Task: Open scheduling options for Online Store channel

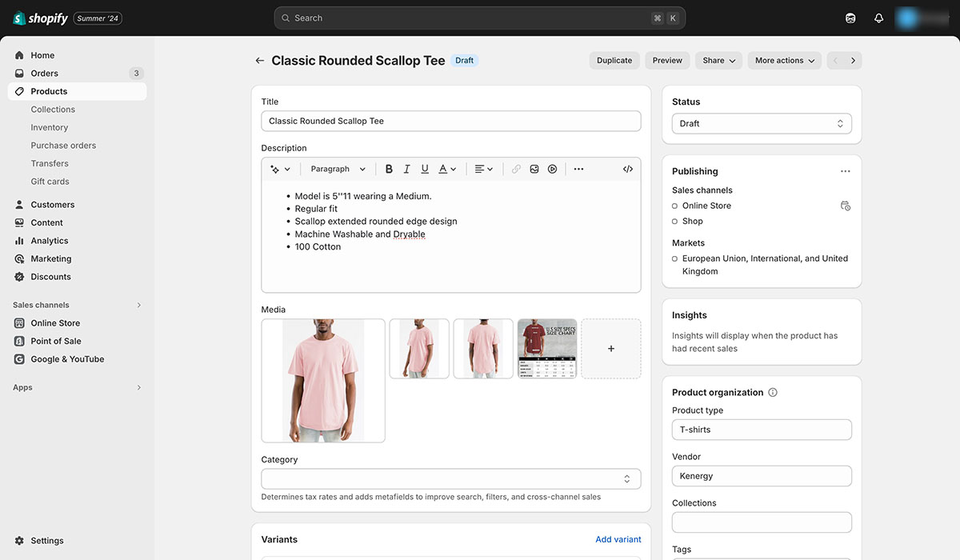Action: [x=846, y=206]
